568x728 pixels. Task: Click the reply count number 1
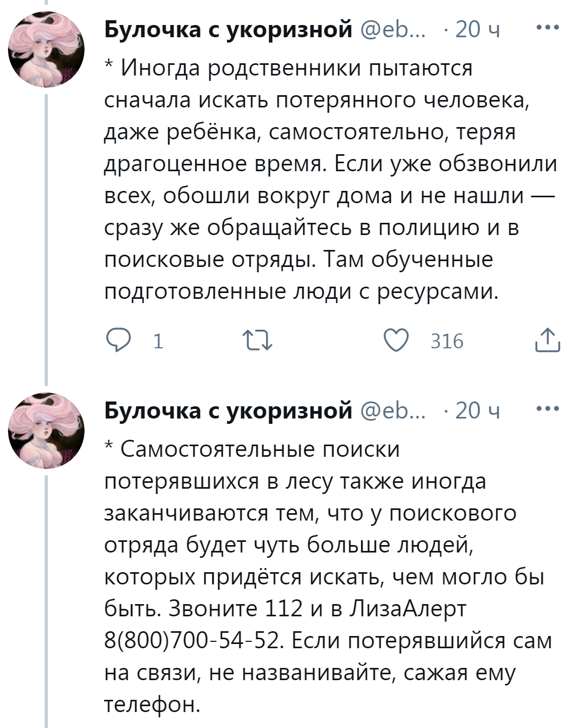(158, 341)
